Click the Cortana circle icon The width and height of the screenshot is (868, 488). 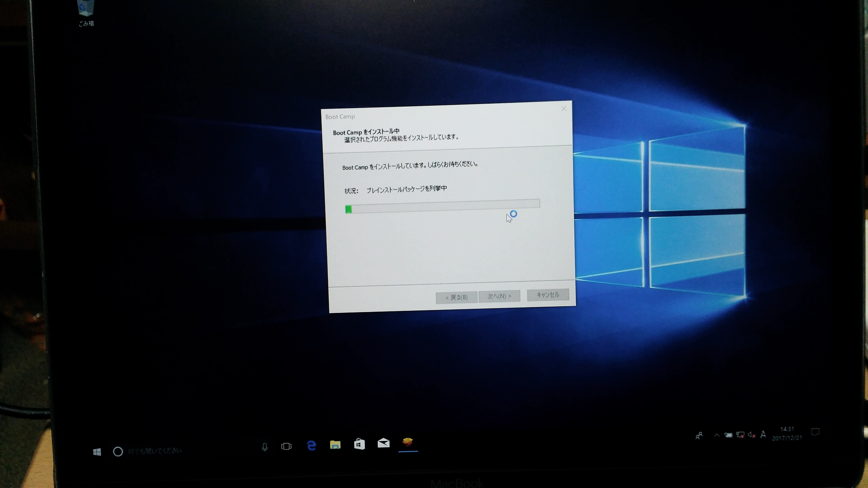coord(118,452)
